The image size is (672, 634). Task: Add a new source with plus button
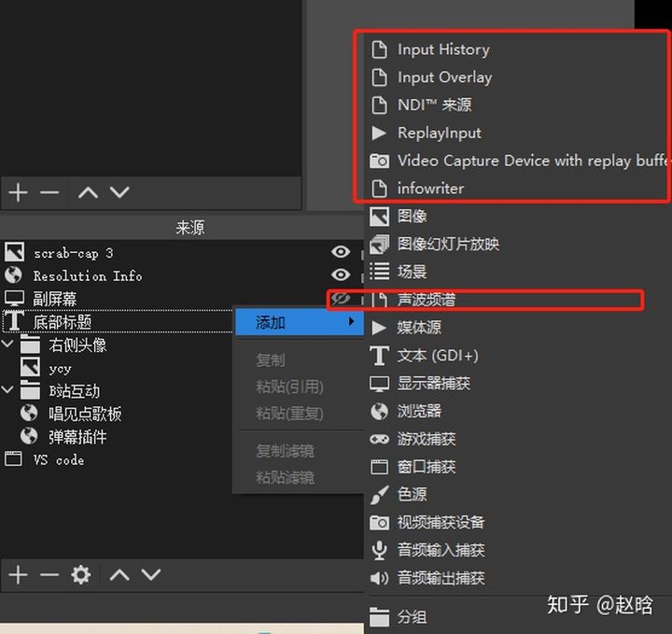pyautogui.click(x=18, y=575)
